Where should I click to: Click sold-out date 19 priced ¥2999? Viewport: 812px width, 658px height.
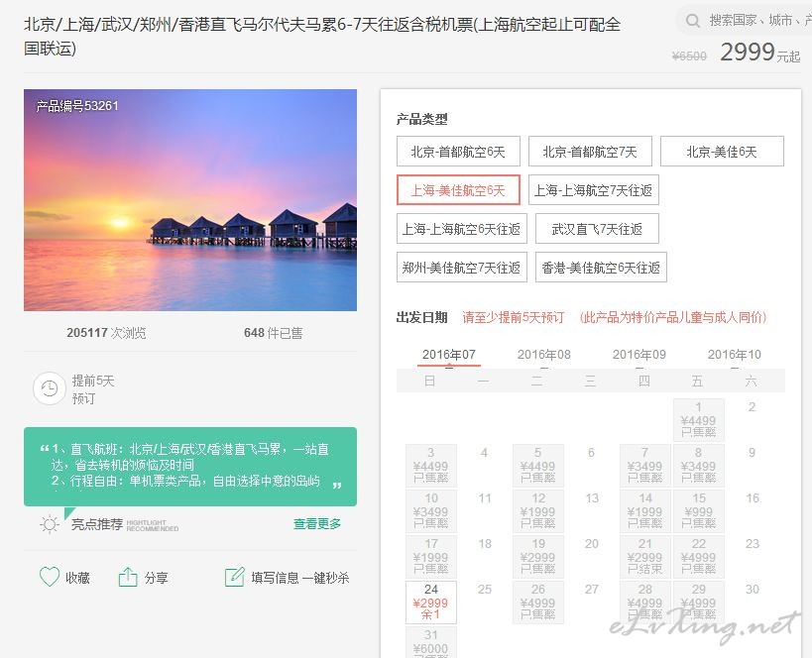click(x=538, y=557)
